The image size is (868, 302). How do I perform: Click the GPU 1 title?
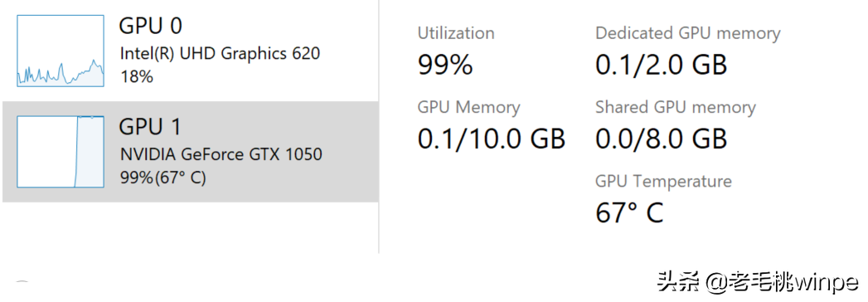(150, 127)
